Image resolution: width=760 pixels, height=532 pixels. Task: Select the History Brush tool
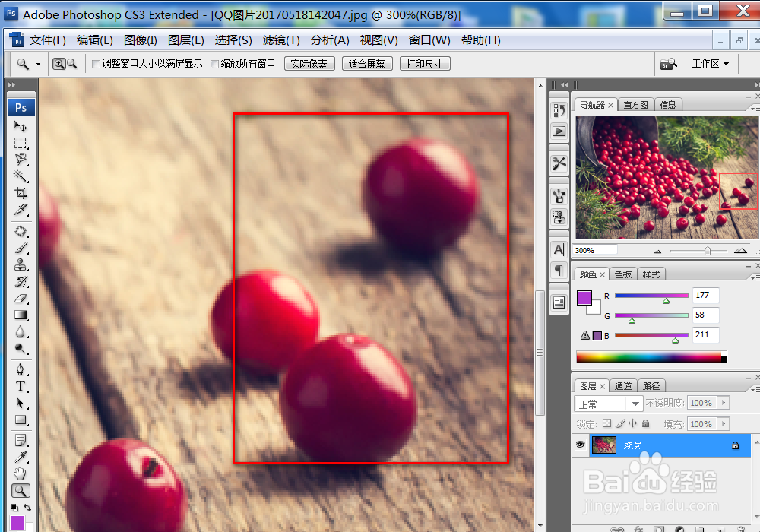[21, 282]
